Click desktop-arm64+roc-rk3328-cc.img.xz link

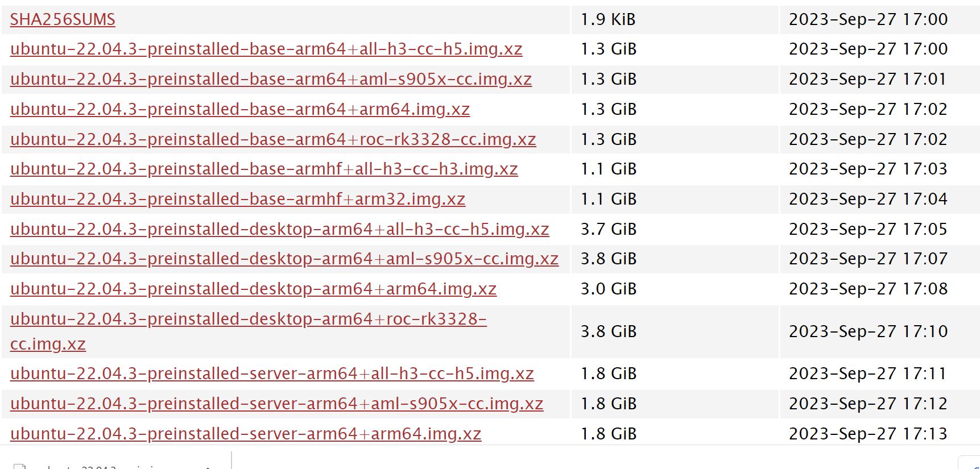pyautogui.click(x=249, y=331)
